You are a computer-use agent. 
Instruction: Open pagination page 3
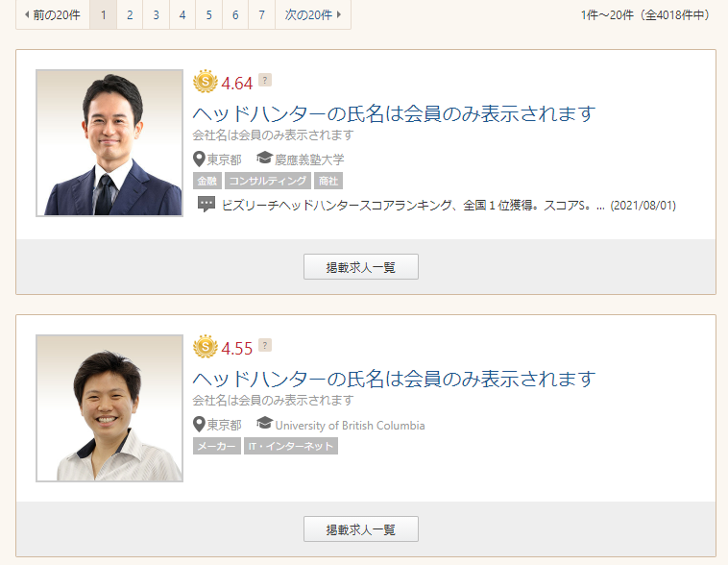[156, 14]
